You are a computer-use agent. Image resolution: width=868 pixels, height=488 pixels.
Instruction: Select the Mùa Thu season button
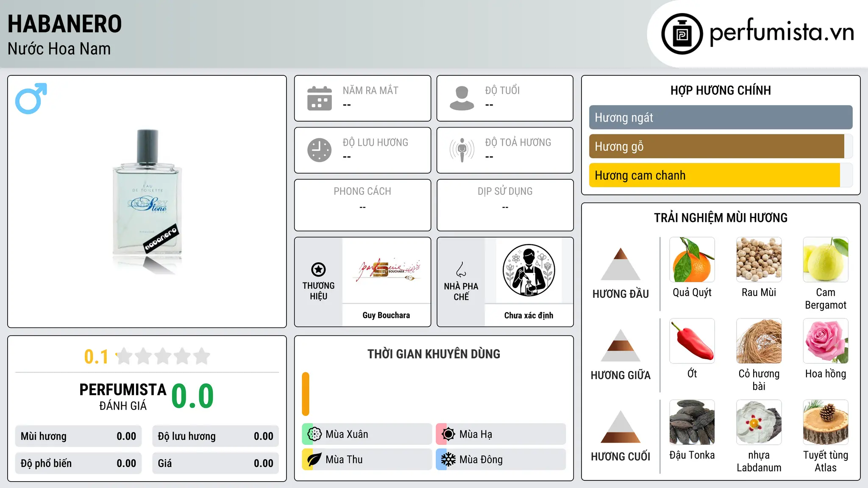(367, 460)
